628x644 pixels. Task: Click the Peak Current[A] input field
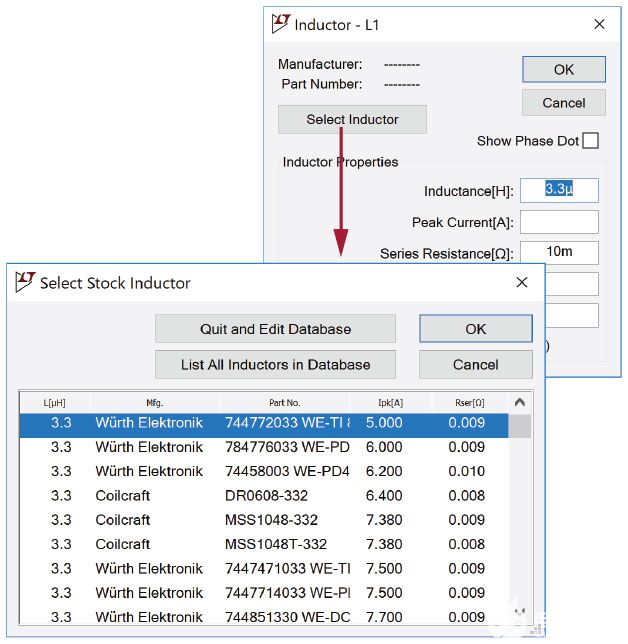tap(558, 222)
